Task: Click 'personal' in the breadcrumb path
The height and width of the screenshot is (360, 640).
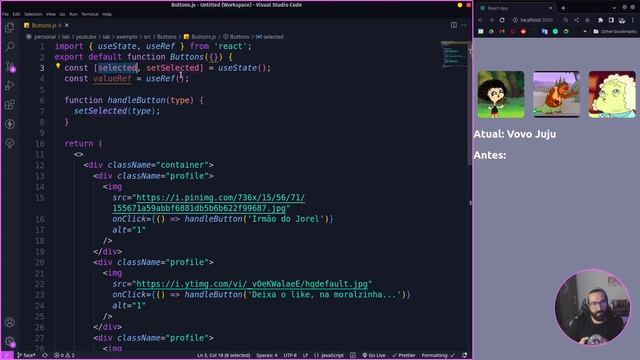Action: (45, 37)
